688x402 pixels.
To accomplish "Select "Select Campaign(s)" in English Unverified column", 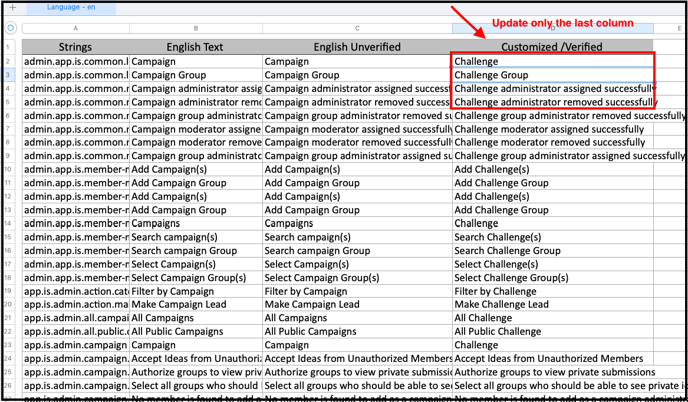I will click(357, 264).
